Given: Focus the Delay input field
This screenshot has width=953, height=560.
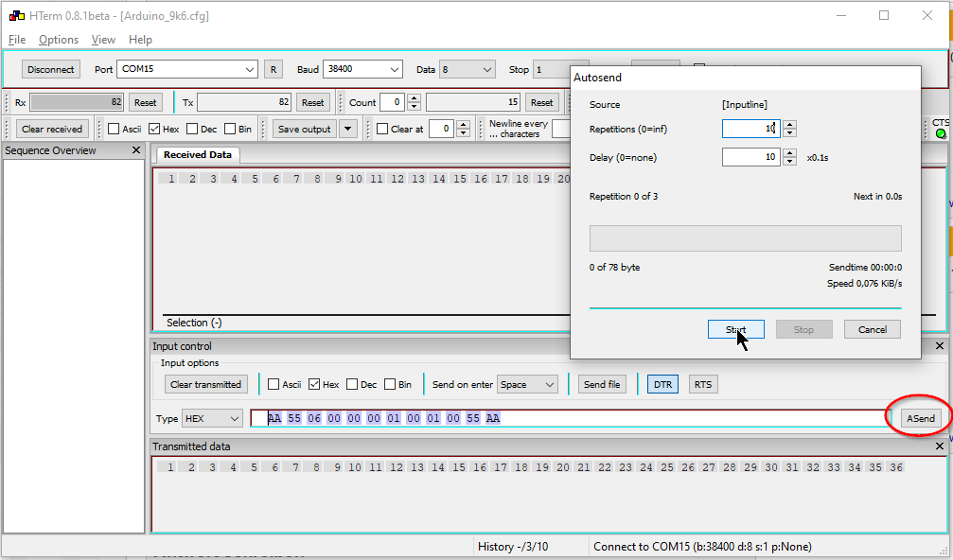Looking at the screenshot, I should [751, 157].
